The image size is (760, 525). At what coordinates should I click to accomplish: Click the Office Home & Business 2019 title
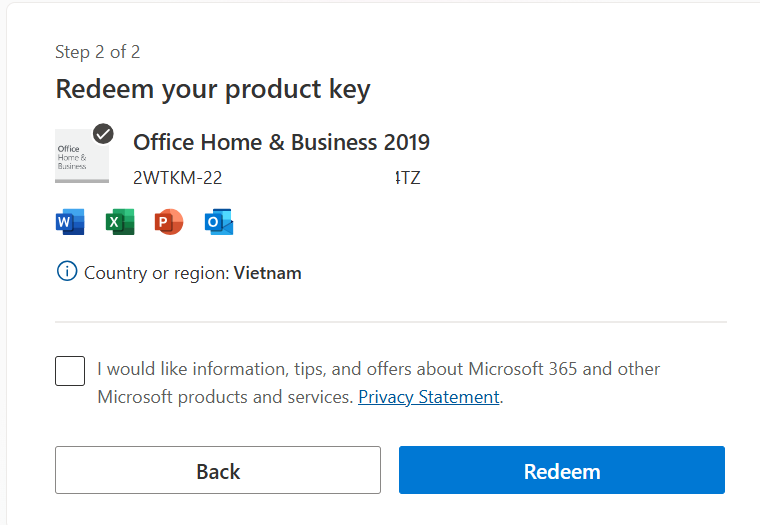282,143
